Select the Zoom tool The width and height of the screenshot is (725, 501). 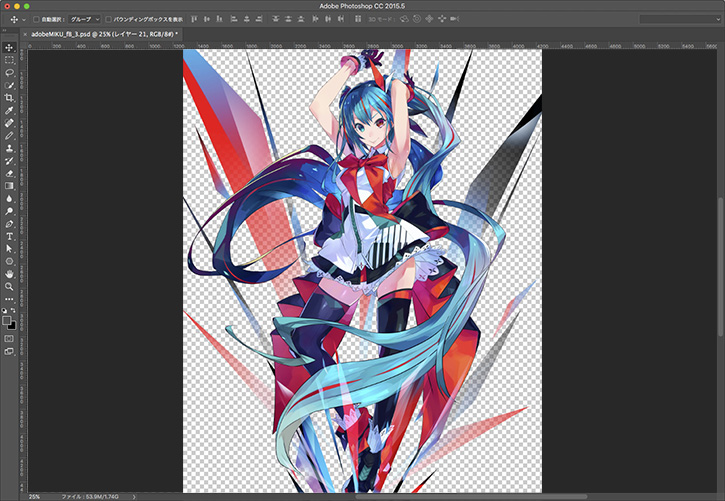[9, 287]
